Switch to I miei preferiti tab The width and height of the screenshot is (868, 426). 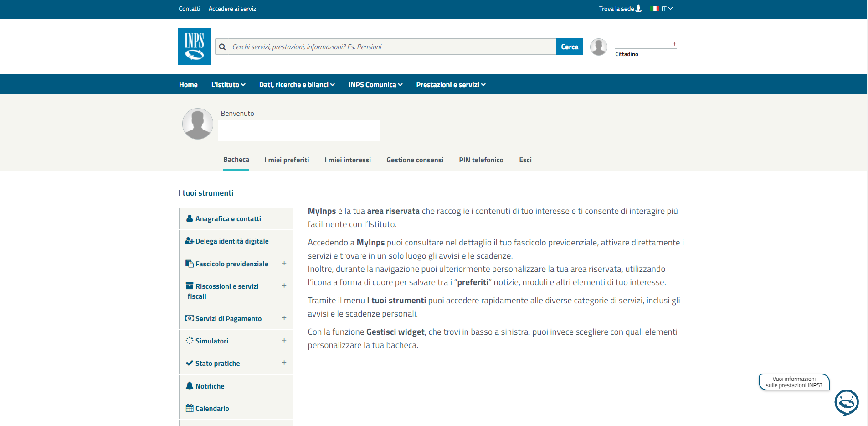coord(287,160)
